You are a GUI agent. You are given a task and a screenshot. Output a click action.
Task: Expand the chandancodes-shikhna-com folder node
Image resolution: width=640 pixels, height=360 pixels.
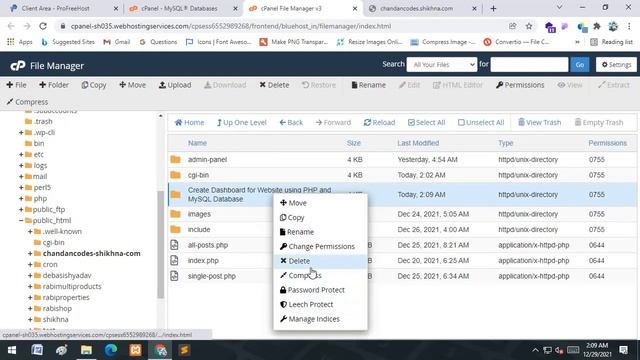(x=30, y=253)
